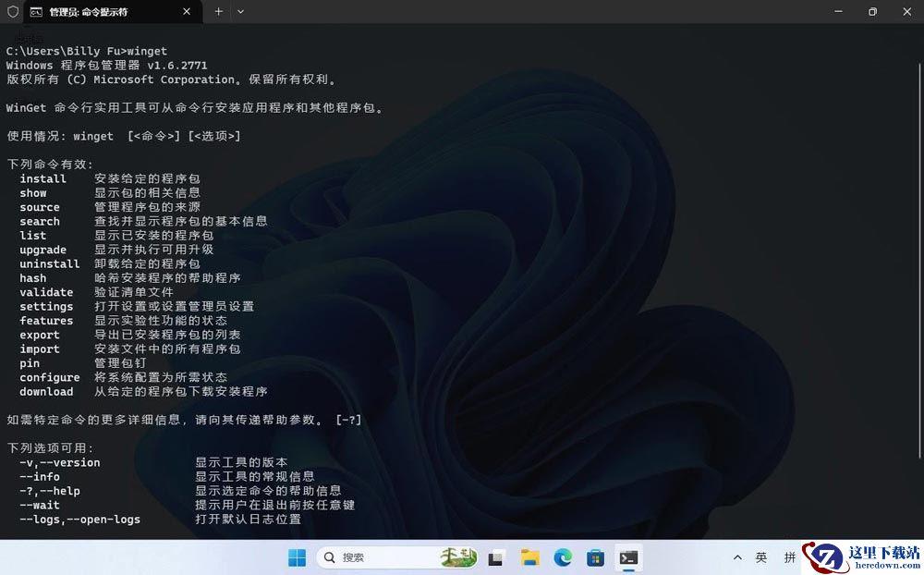Click the 'source' command text
Viewport: 924px width, 575px height.
tap(40, 207)
